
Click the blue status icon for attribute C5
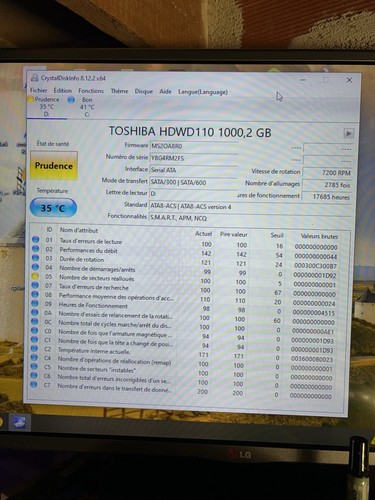tap(34, 366)
